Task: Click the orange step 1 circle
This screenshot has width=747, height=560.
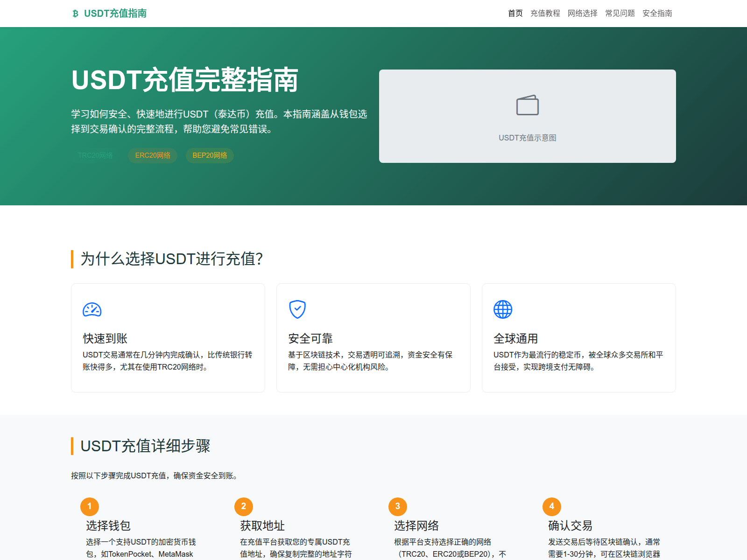Action: (90, 506)
